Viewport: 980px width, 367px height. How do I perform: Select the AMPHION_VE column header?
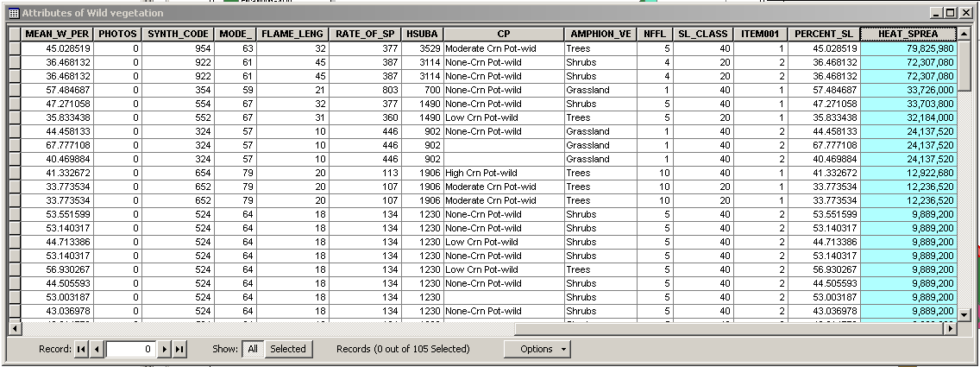tap(600, 35)
